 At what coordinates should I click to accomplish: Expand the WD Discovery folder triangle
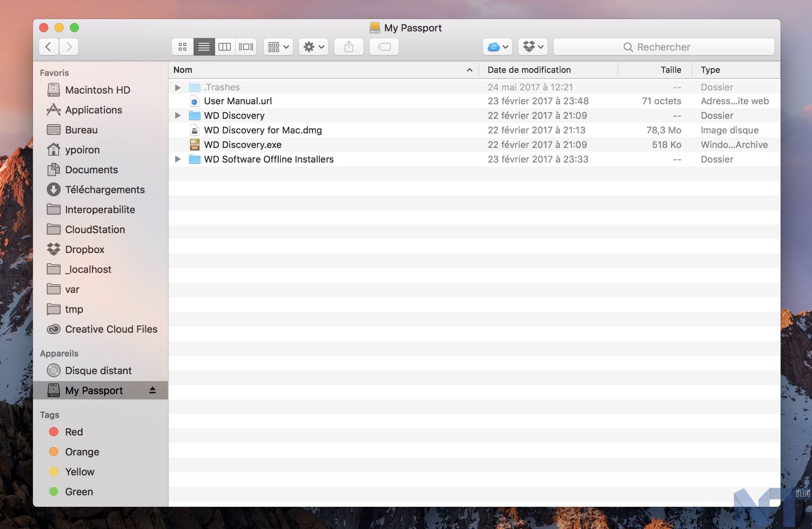[x=178, y=115]
